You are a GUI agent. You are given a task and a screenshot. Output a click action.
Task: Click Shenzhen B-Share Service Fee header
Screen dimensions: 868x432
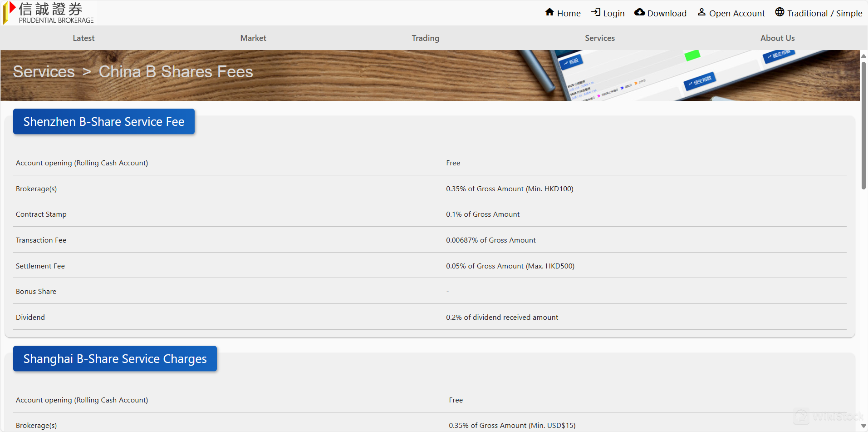[x=104, y=122]
